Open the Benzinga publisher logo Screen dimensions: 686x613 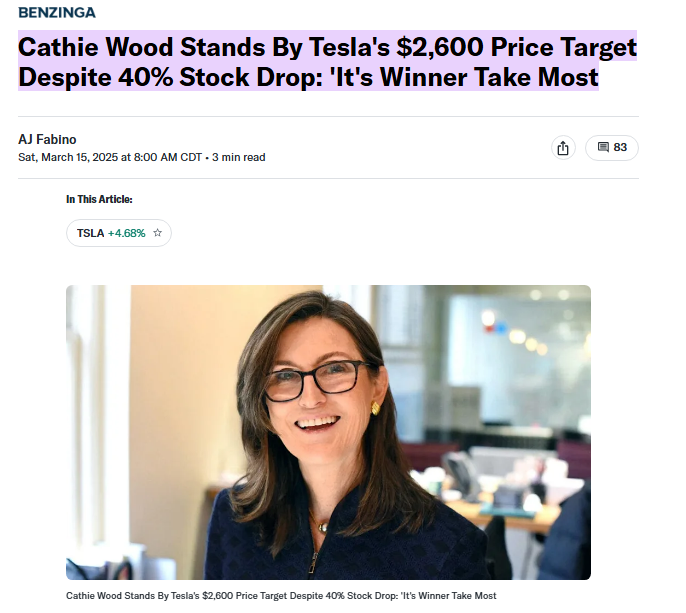pyautogui.click(x=57, y=13)
